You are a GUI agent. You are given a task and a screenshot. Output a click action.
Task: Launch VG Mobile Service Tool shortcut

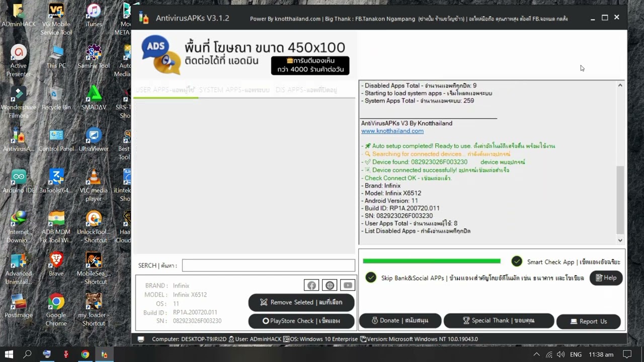pyautogui.click(x=56, y=20)
